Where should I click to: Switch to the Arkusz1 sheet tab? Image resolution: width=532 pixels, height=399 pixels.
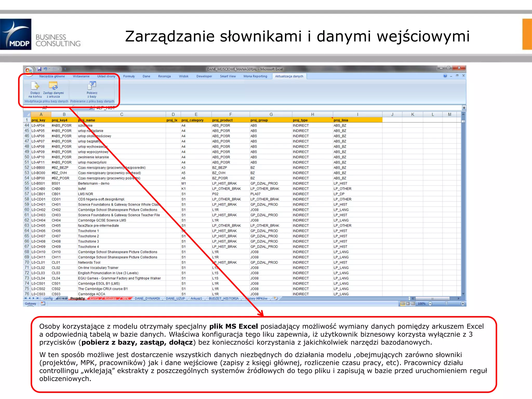196,298
